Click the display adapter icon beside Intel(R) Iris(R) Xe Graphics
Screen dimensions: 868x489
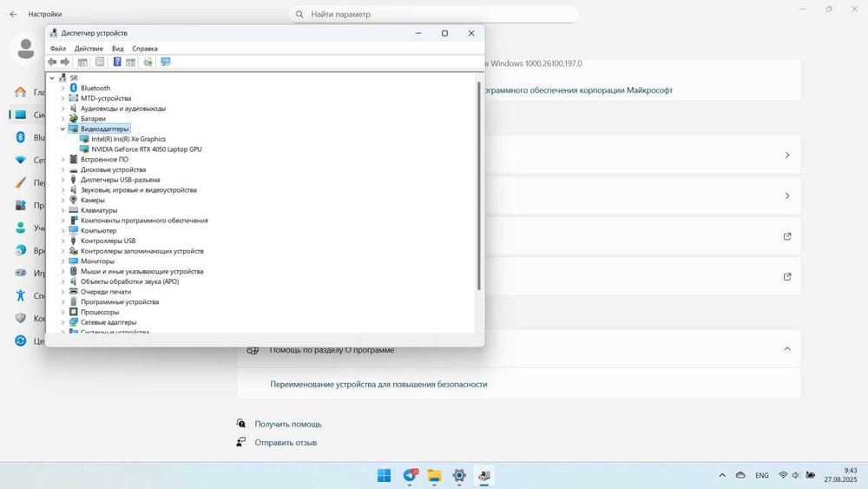click(84, 139)
